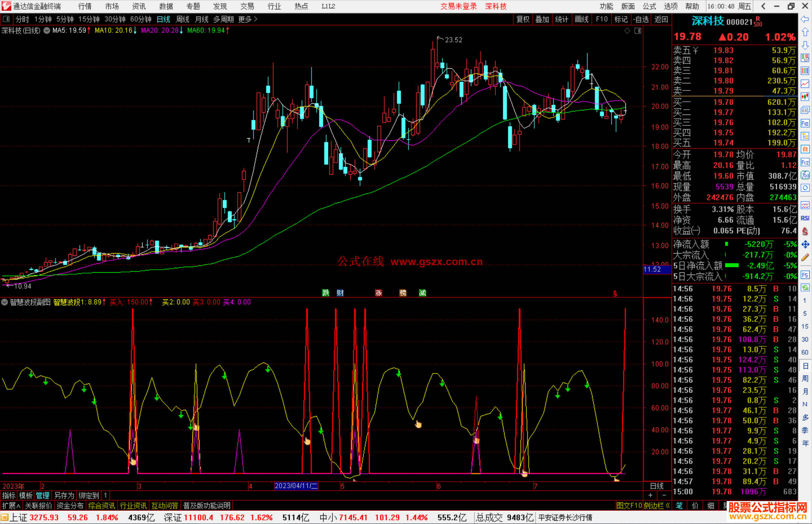Click the 复权 button
812x524 pixels.
(x=523, y=19)
